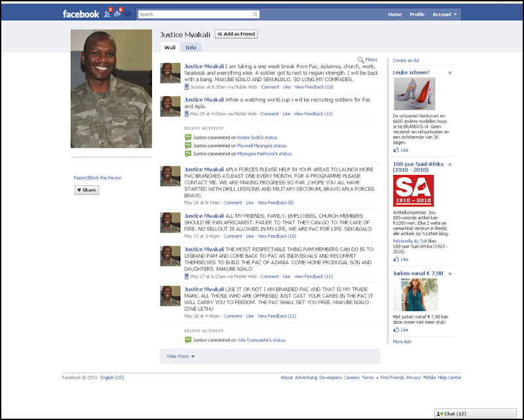Switch to the Info tab

click(191, 47)
